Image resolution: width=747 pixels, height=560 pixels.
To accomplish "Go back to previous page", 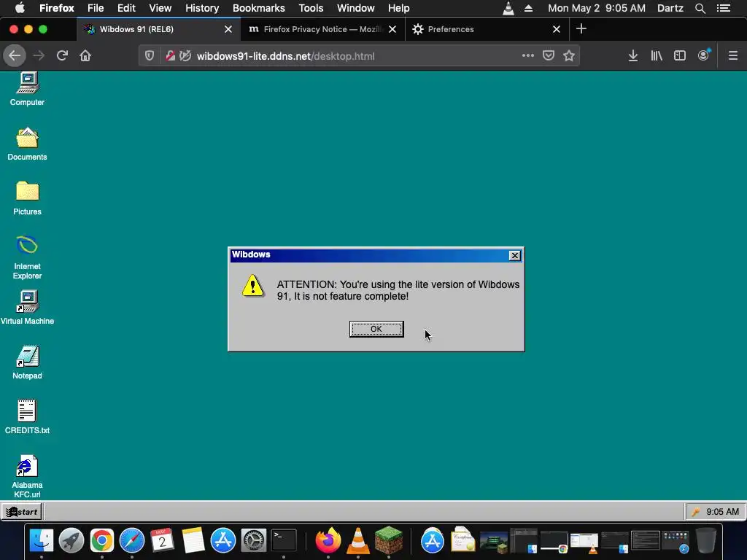I will pyautogui.click(x=15, y=55).
